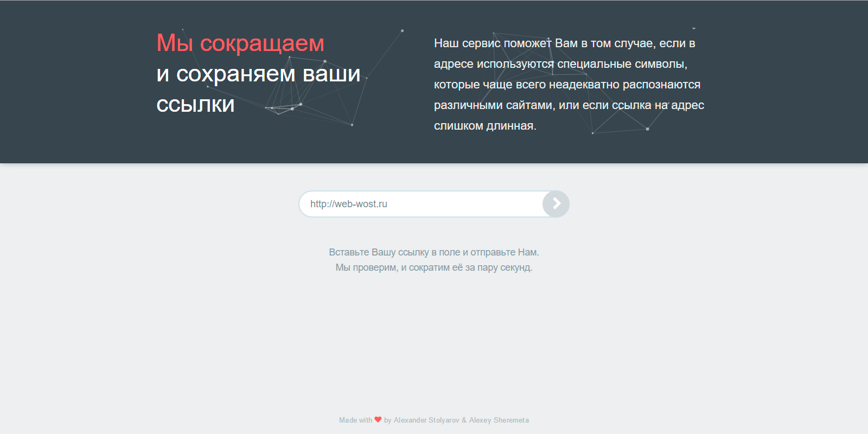Click the line "адресе используются специальные символы"
The width and height of the screenshot is (868, 434).
[560, 64]
